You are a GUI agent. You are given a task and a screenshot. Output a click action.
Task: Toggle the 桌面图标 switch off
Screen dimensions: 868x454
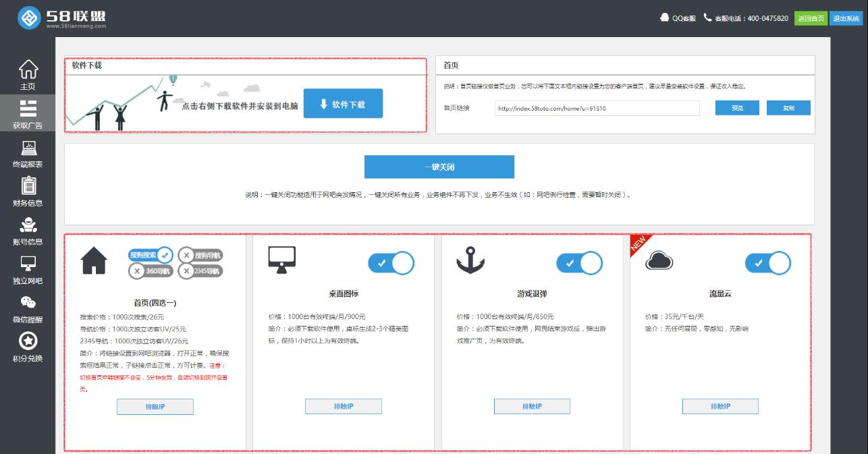point(391,263)
